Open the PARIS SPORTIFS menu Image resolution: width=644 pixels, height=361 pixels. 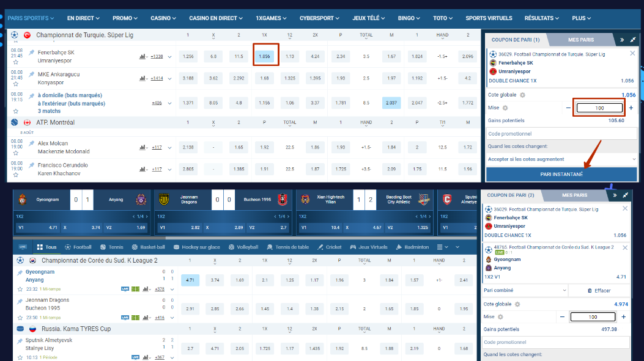tap(31, 18)
